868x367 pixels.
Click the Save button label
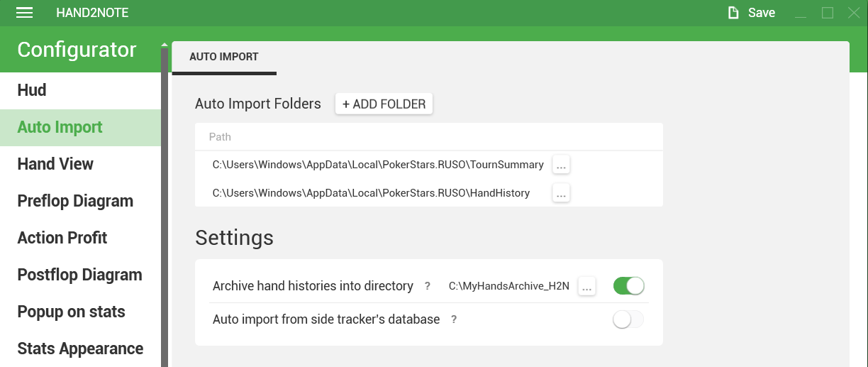(x=762, y=13)
